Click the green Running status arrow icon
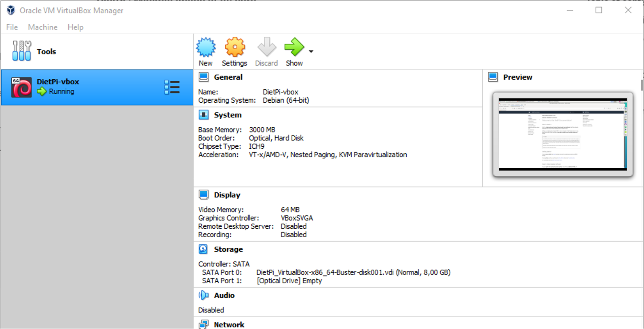This screenshot has width=644, height=329. coord(42,92)
